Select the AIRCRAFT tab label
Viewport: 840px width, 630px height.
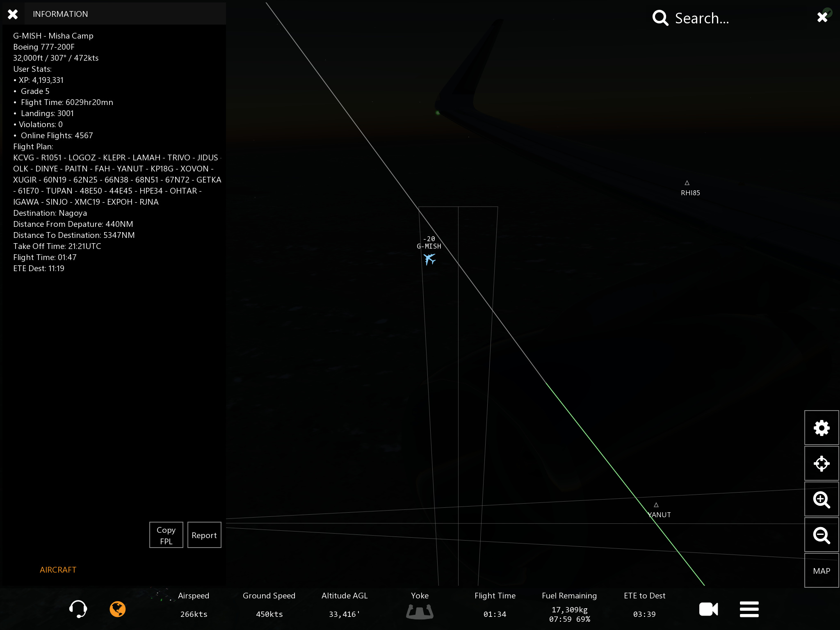coord(58,570)
